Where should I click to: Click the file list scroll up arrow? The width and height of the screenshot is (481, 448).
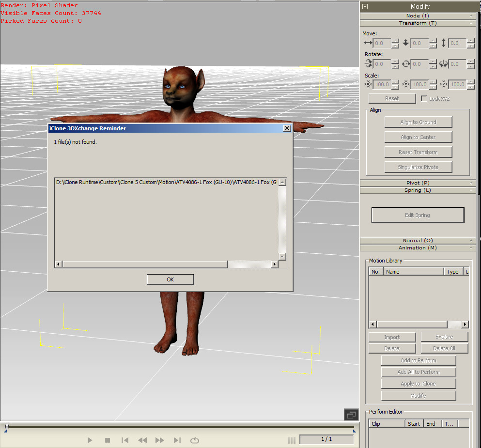282,182
